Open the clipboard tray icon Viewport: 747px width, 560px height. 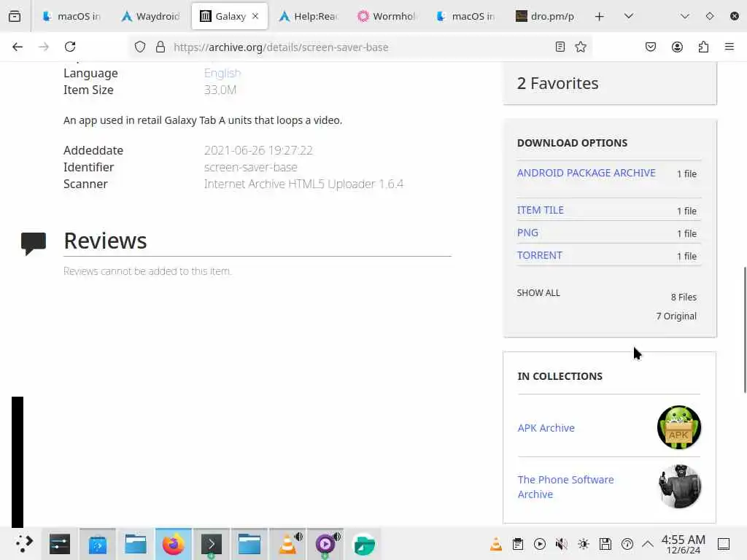(518, 544)
